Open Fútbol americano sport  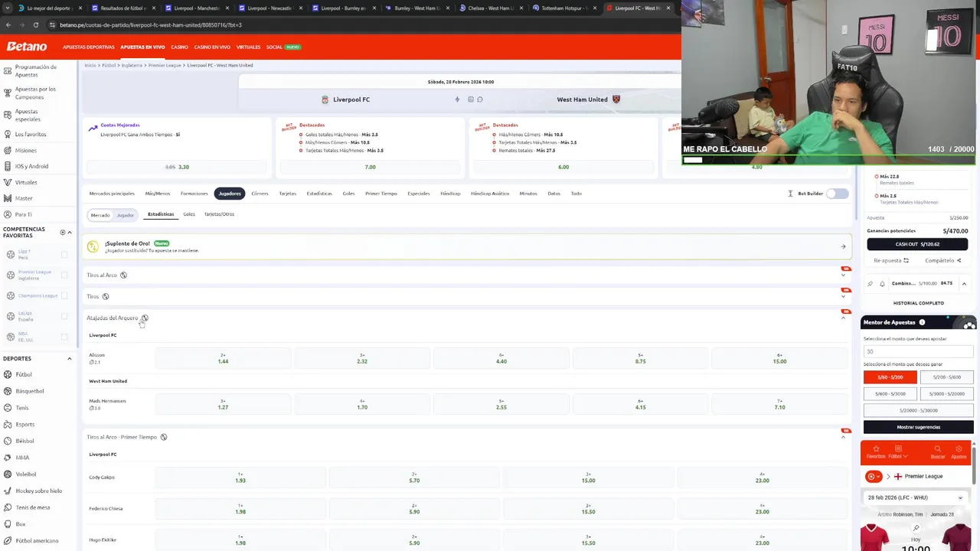click(37, 540)
